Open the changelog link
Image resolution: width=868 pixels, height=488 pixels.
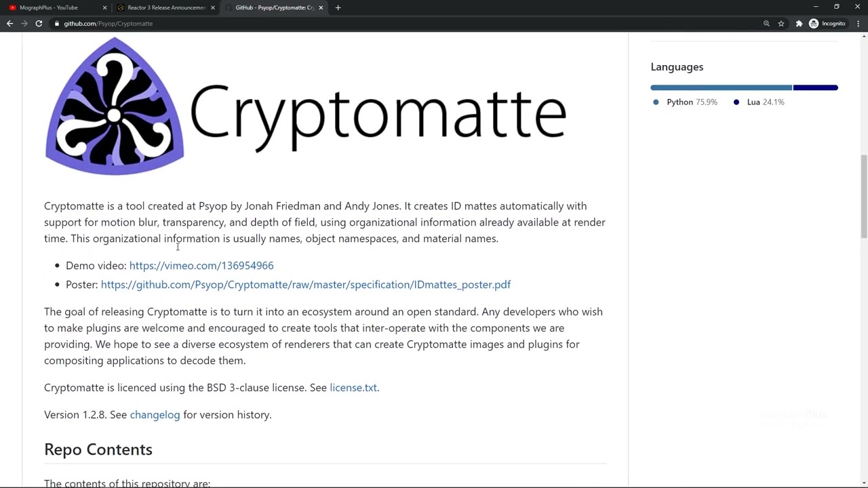pos(155,415)
